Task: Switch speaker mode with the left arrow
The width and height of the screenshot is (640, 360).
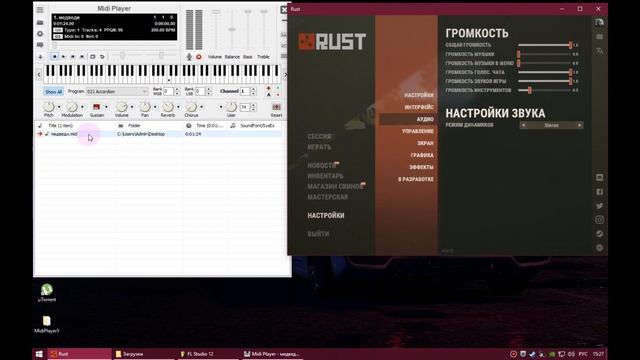Action: 524,125
